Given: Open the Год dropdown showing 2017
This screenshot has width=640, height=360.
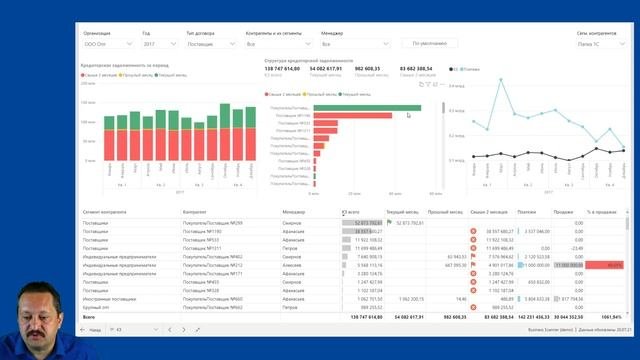Looking at the screenshot, I should pos(160,44).
